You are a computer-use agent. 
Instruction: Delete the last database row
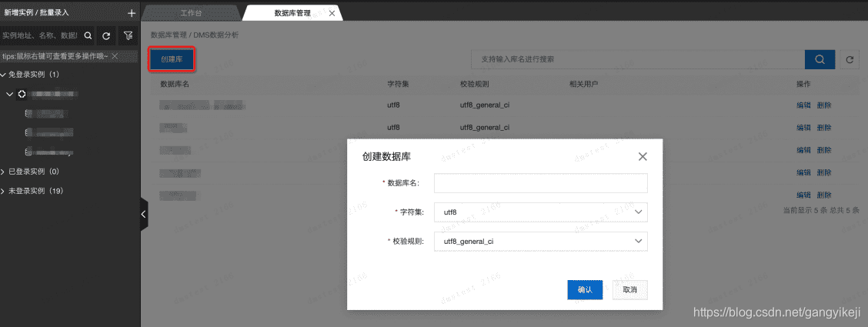[823, 195]
